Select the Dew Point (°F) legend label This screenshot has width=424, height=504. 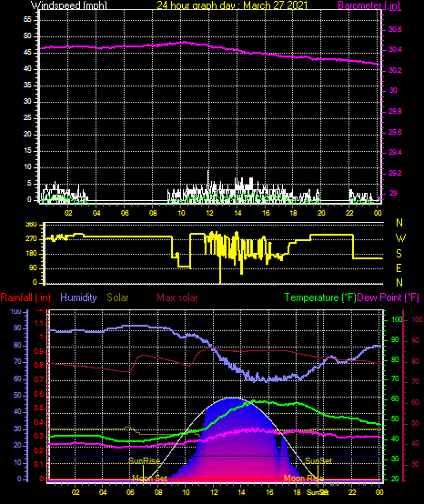388,297
